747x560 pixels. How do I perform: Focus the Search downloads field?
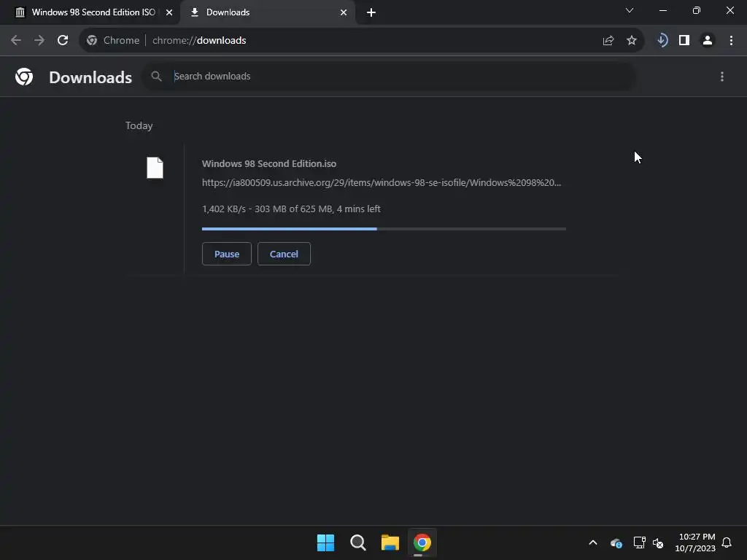(389, 76)
